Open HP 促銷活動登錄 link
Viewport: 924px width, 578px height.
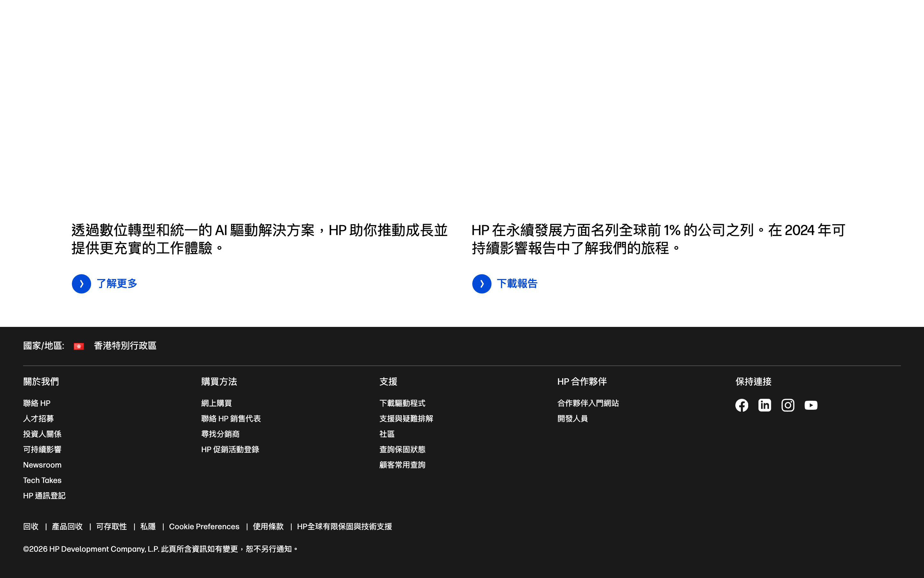click(230, 450)
